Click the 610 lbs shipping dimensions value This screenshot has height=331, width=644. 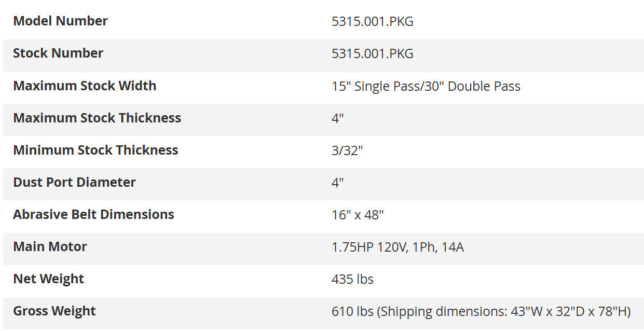pos(481,311)
